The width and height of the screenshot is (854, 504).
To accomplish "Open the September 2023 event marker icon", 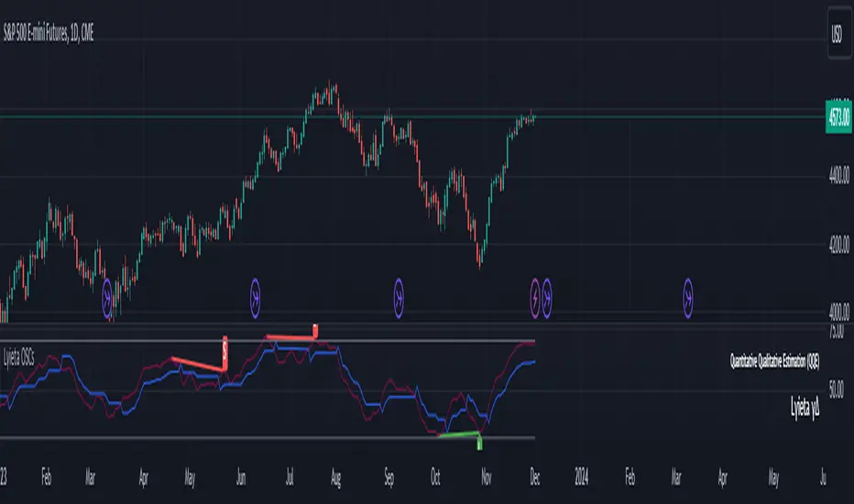I will tap(399, 298).
